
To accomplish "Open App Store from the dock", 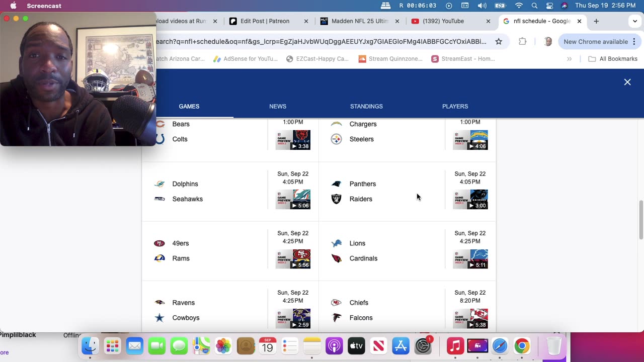I will pos(400,346).
